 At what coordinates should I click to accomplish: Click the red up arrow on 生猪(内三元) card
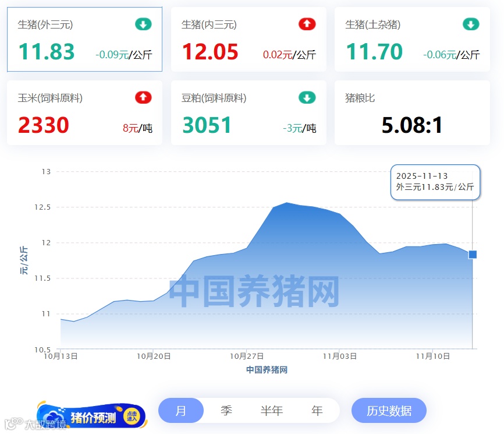(307, 24)
